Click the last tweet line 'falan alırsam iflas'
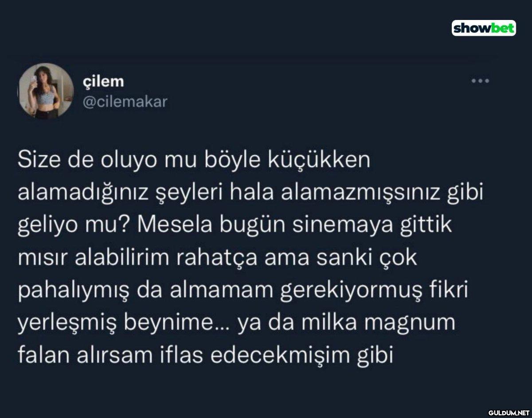 pyautogui.click(x=206, y=355)
